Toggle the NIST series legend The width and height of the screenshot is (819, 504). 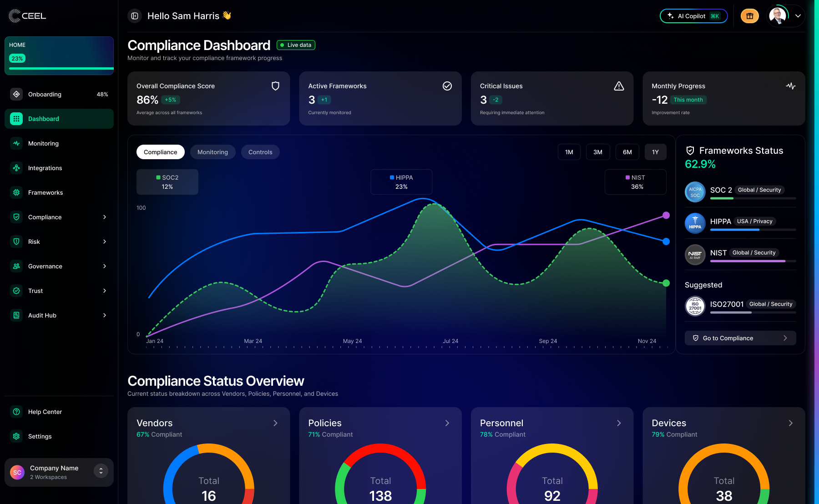tap(635, 182)
